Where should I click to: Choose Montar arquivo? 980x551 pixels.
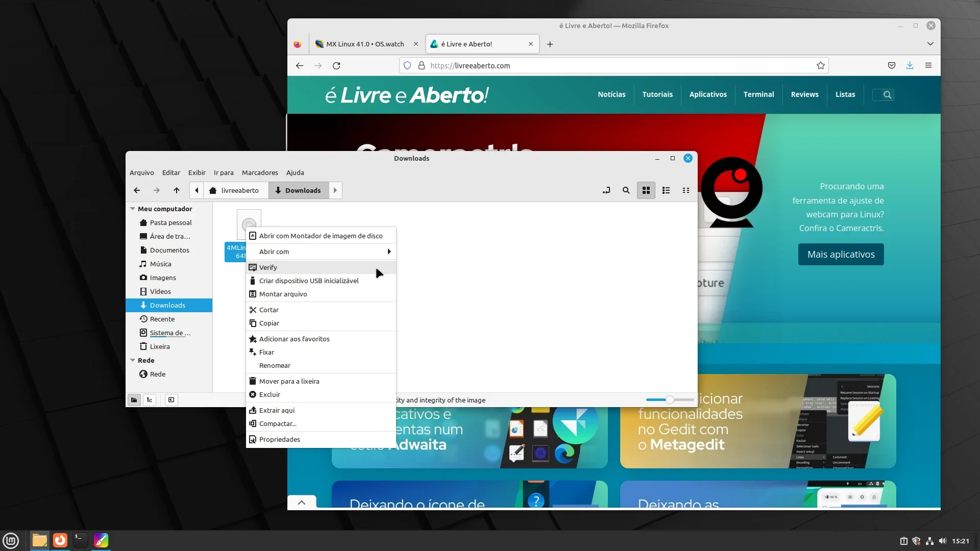click(321, 294)
